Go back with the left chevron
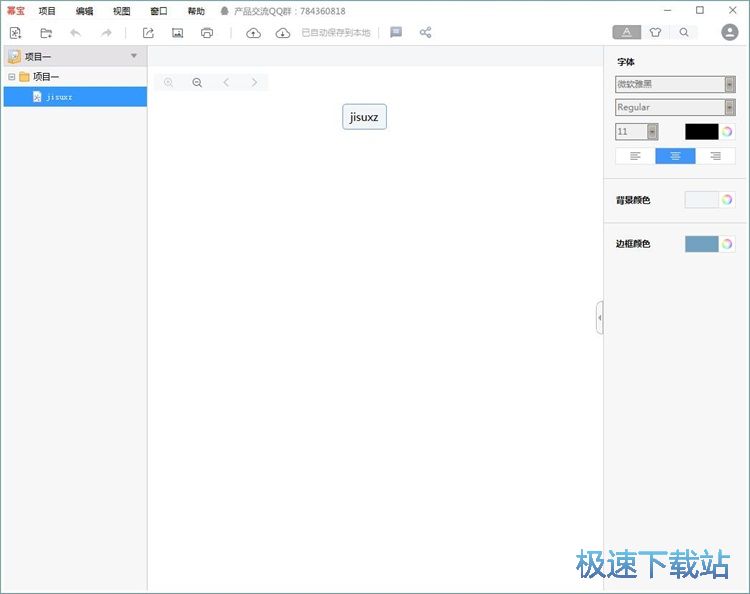This screenshot has height=594, width=750. (x=226, y=82)
